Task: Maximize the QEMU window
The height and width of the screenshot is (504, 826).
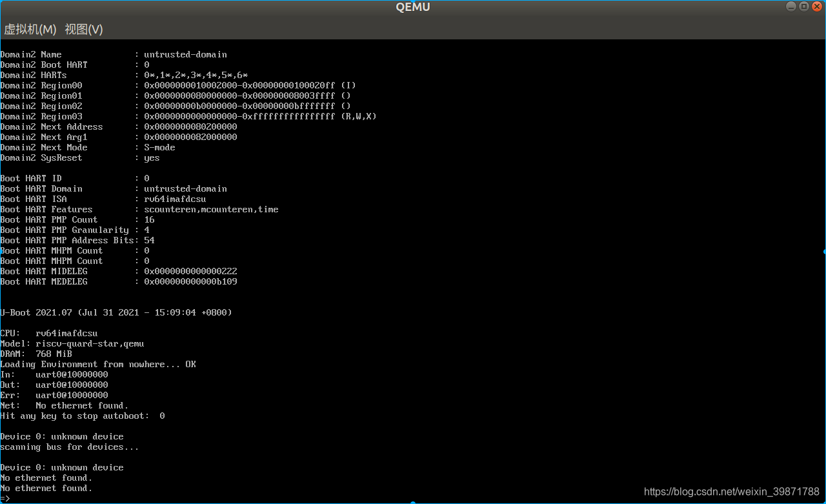Action: coord(804,6)
